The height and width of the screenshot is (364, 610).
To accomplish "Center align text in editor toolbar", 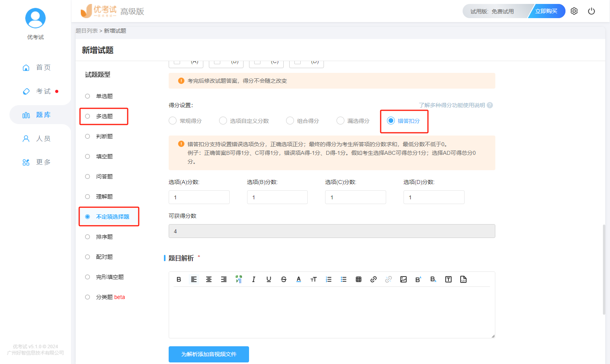I will [x=209, y=279].
